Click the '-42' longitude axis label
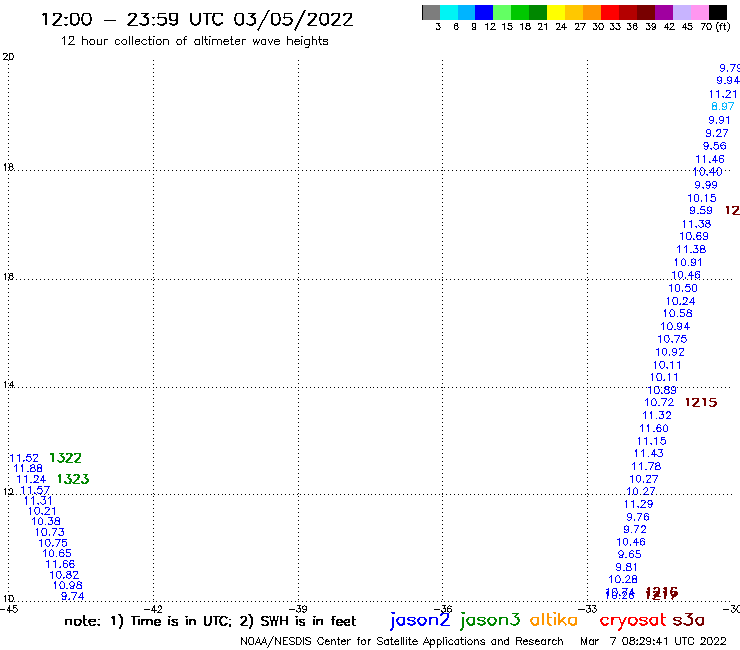The height and width of the screenshot is (650, 740). coord(154,609)
